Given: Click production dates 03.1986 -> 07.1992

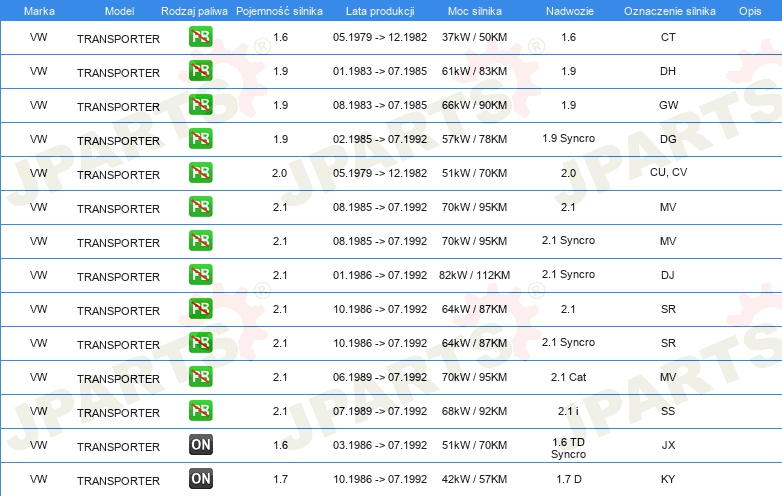Looking at the screenshot, I should coord(380,445).
